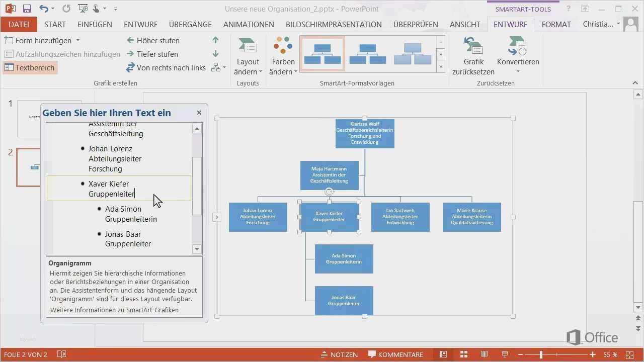The image size is (644, 362).
Task: Move selection up with green up arrow
Action: click(216, 40)
